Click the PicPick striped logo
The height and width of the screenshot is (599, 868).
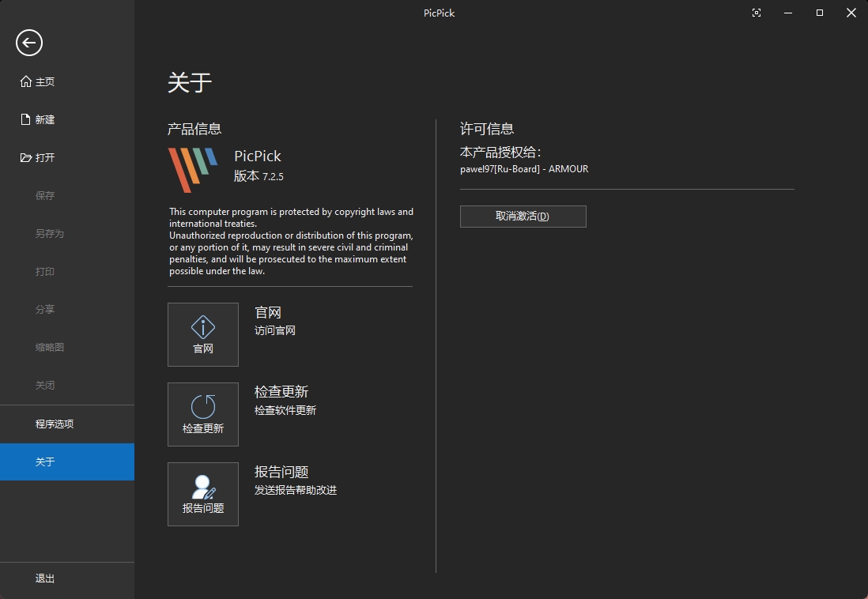tap(193, 169)
